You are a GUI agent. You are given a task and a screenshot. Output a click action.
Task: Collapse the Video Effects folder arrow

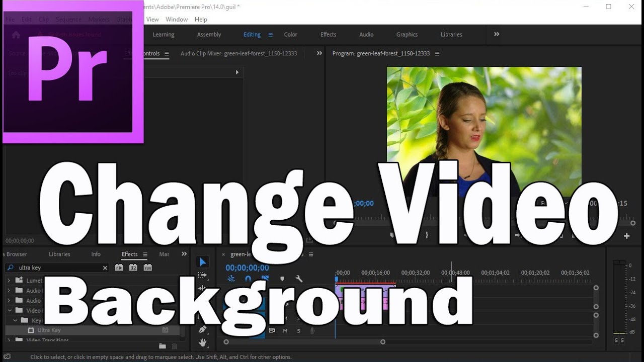[x=9, y=310]
